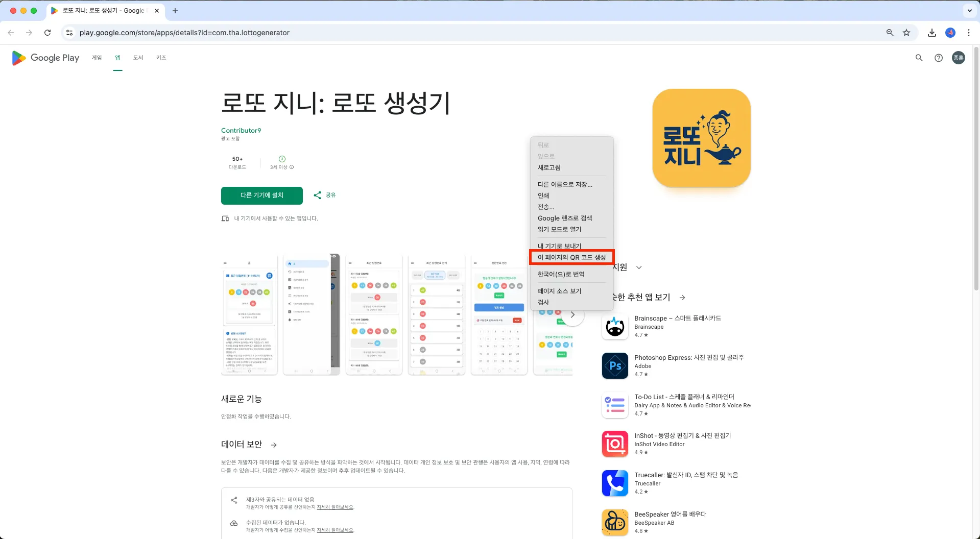980x539 pixels.
Task: Click the 로또 지니 app icon image
Action: [701, 138]
